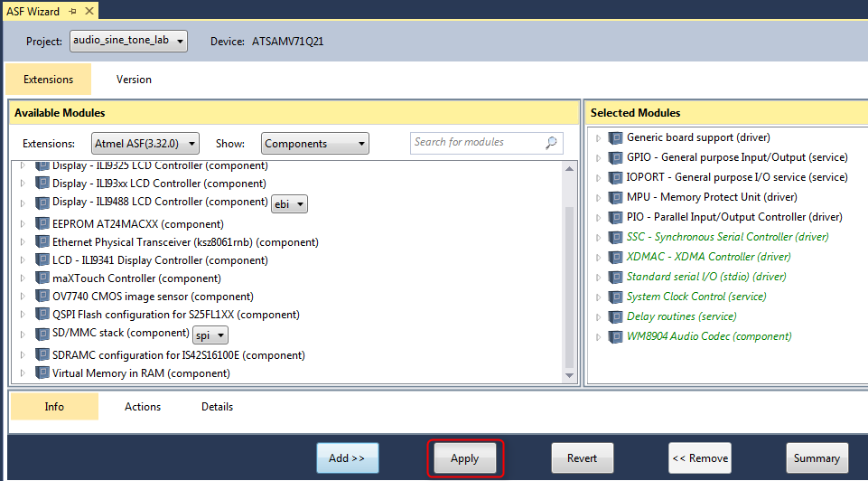Viewport: 868px width, 481px height.
Task: Open the Actions tab
Action: [143, 407]
